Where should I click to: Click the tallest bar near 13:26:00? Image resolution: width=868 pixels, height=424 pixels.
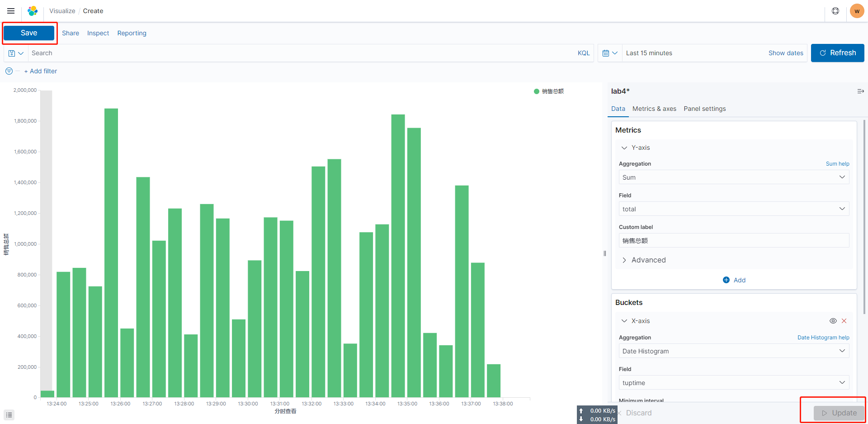111,253
